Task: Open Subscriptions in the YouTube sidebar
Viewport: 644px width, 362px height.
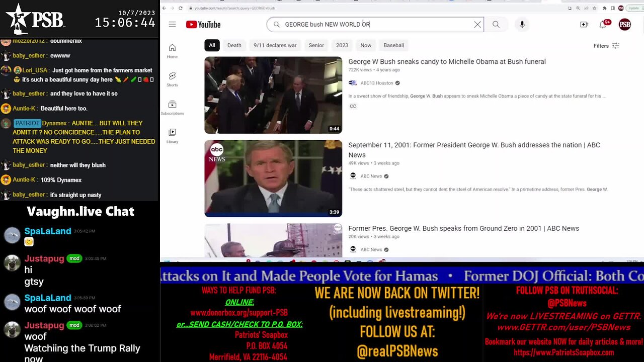Action: click(172, 107)
